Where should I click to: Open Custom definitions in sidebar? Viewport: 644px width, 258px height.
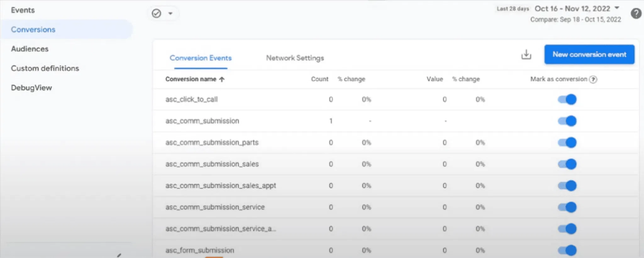point(45,68)
